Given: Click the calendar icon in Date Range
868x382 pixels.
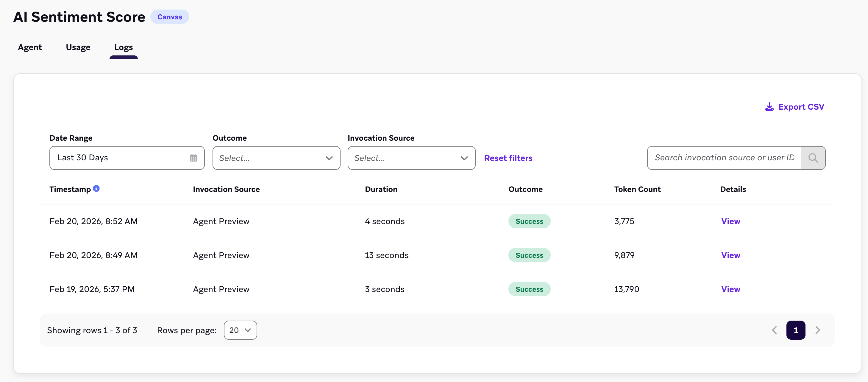Looking at the screenshot, I should point(193,158).
